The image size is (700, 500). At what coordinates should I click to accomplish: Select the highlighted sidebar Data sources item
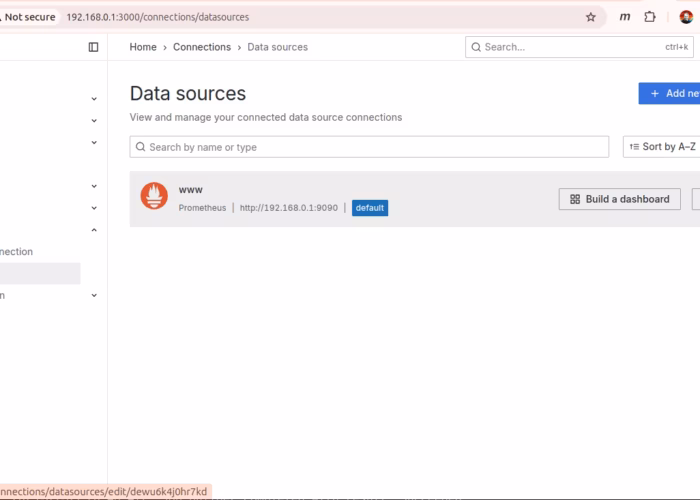pos(40,273)
